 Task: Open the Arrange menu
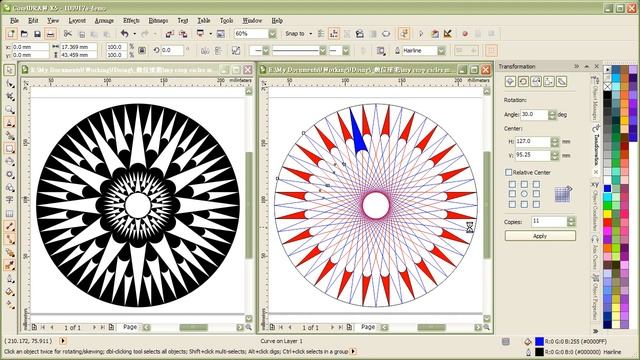(x=104, y=20)
